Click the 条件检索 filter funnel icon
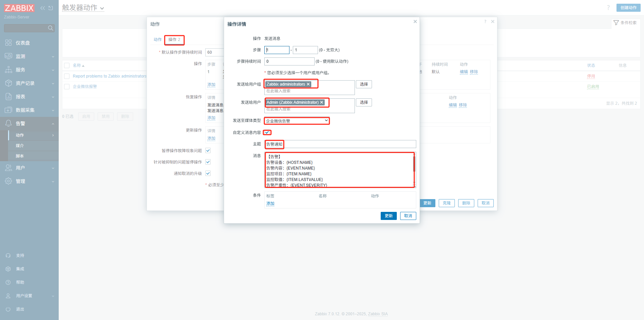This screenshot has width=644, height=320. [x=616, y=23]
